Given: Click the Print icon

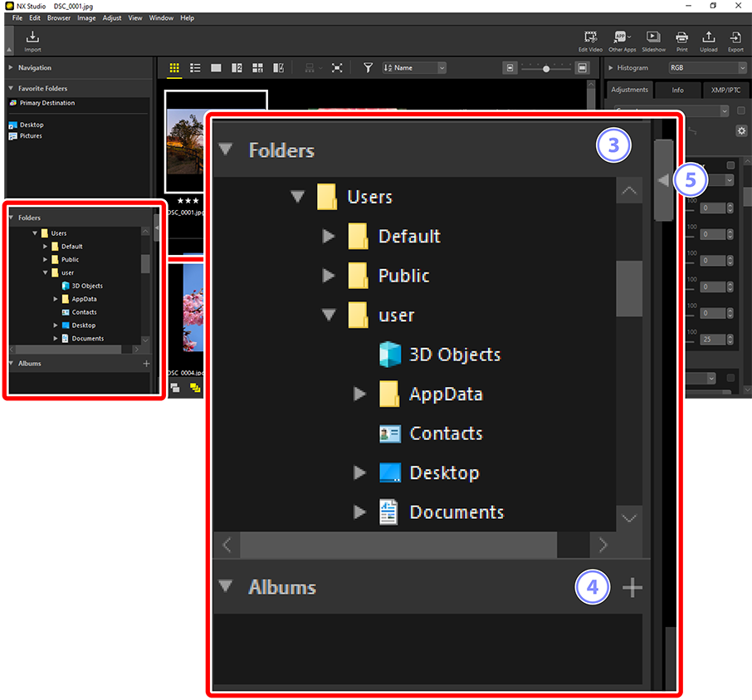Looking at the screenshot, I should click(681, 40).
